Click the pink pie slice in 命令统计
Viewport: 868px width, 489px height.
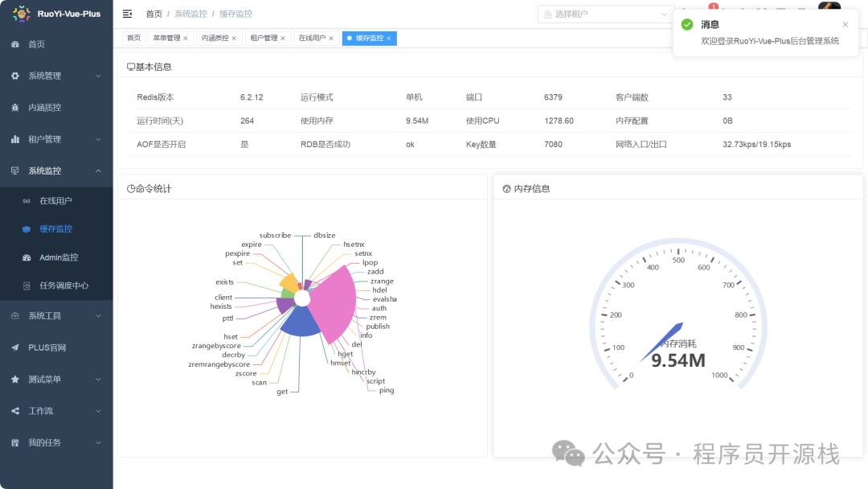[335, 305]
